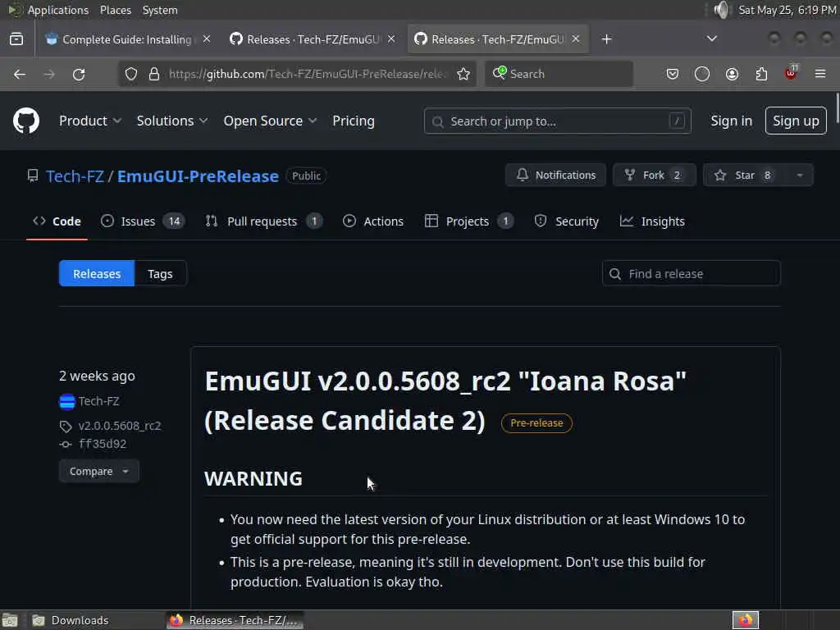Open the Insights tab
This screenshot has height=630, width=840.
pos(652,221)
